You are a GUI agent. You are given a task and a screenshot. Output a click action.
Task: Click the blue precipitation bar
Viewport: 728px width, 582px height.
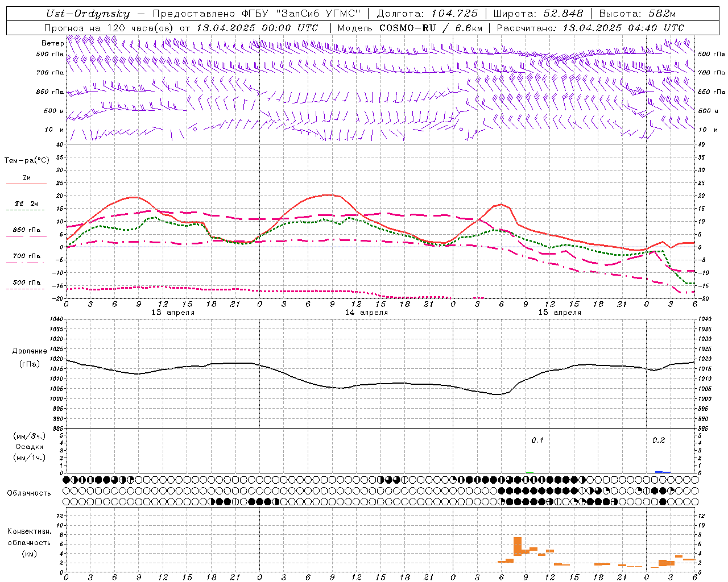click(x=663, y=472)
